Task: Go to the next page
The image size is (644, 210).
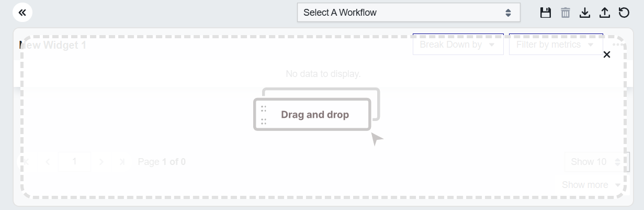Action: click(101, 162)
